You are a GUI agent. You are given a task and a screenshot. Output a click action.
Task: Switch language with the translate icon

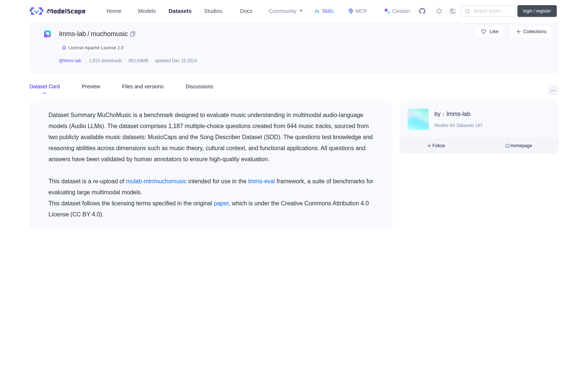pos(452,11)
